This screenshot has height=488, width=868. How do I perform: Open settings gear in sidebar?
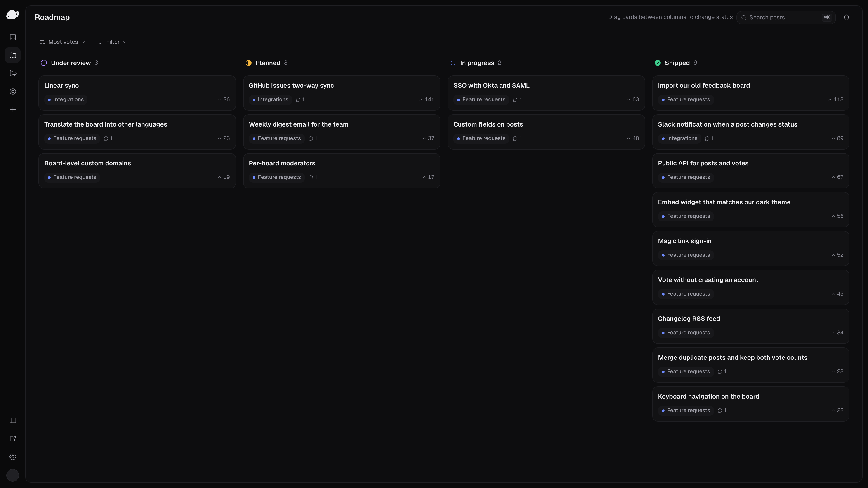pyautogui.click(x=13, y=457)
